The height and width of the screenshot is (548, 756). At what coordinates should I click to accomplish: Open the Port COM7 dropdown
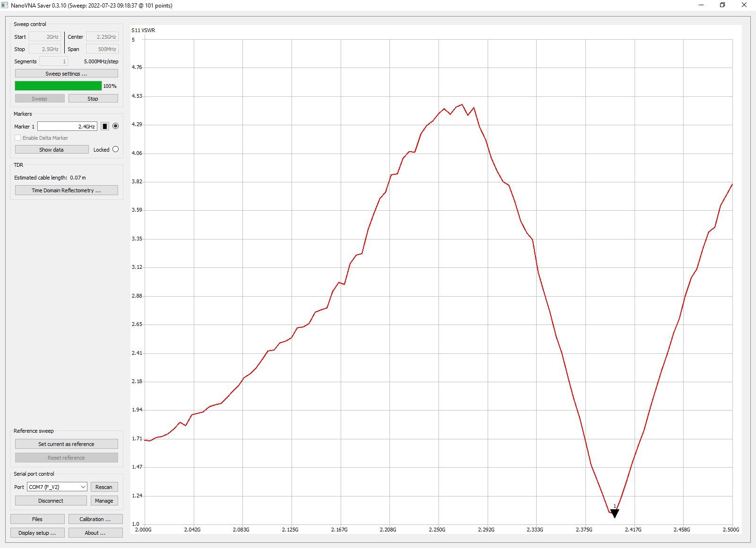pos(57,487)
